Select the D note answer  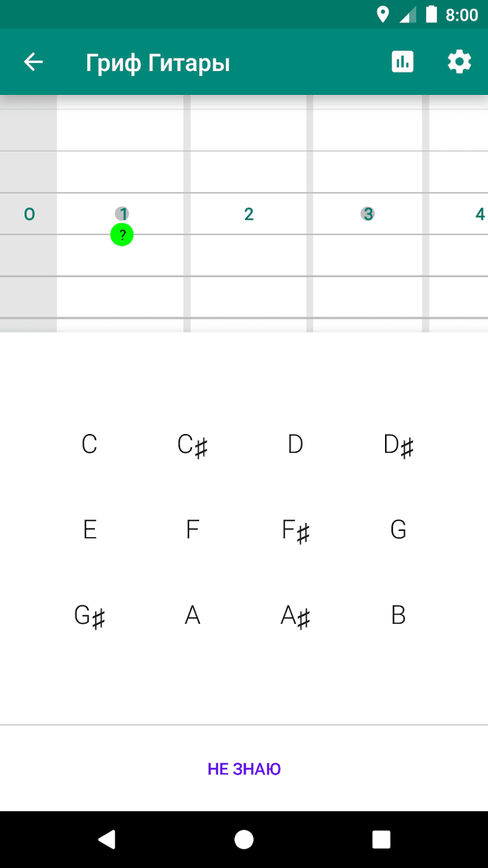[295, 444]
